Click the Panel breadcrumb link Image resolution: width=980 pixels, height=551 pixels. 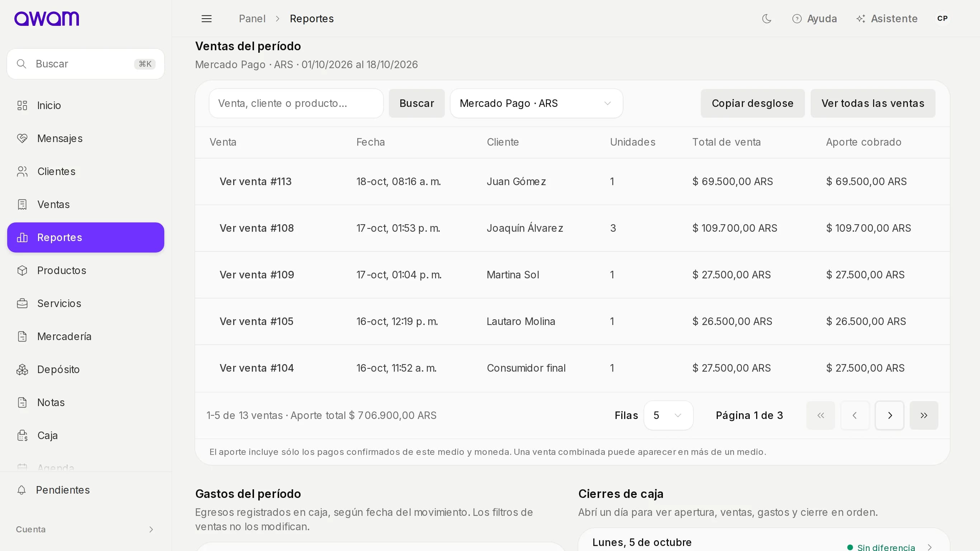click(252, 18)
